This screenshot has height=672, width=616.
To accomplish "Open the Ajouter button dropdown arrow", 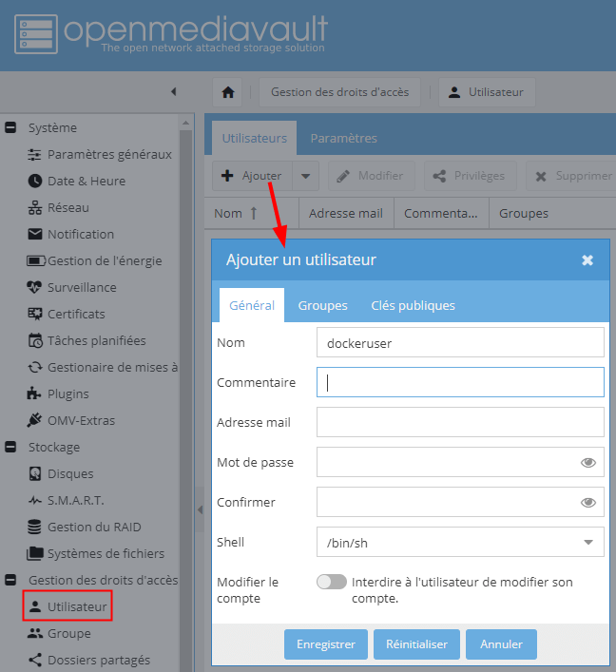I will [306, 176].
